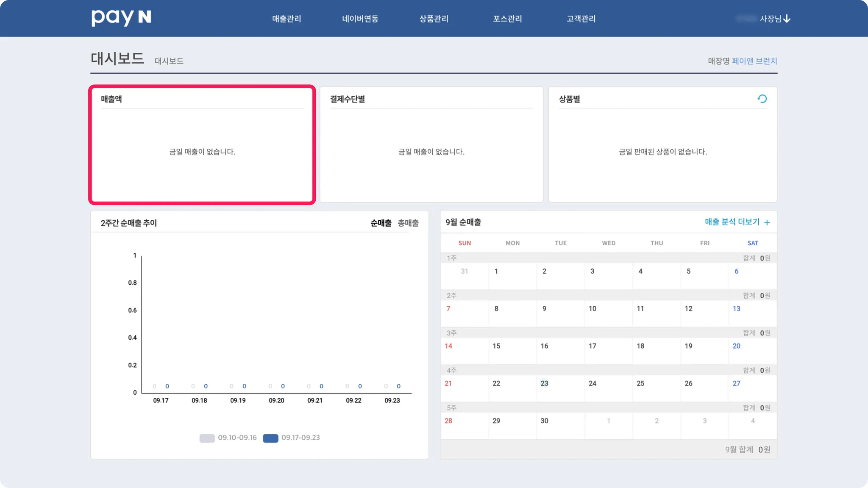Select Saturday 27 in the calendar
868x488 pixels.
coord(736,383)
